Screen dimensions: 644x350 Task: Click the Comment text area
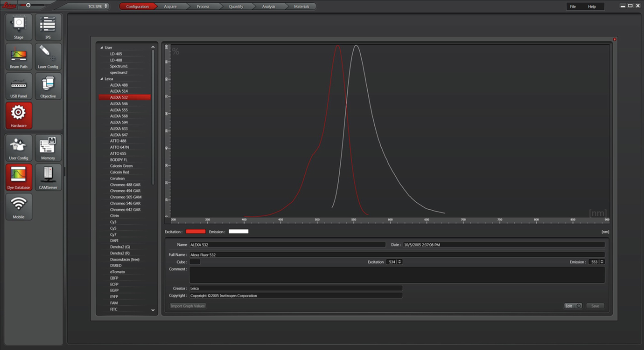[397, 275]
